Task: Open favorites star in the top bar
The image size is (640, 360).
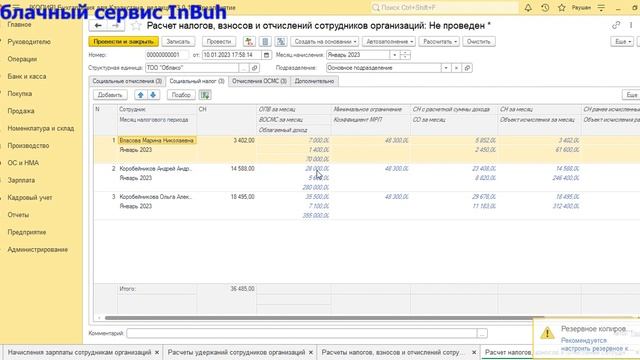Action: point(562,8)
